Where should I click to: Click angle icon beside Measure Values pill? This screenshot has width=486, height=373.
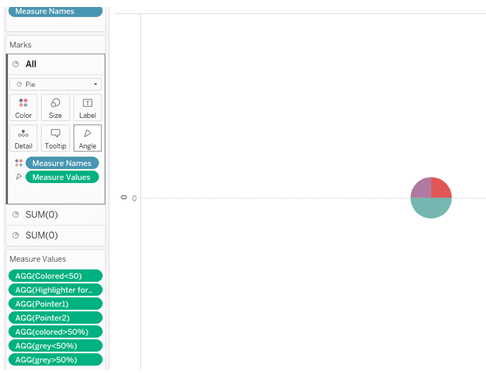tap(19, 177)
